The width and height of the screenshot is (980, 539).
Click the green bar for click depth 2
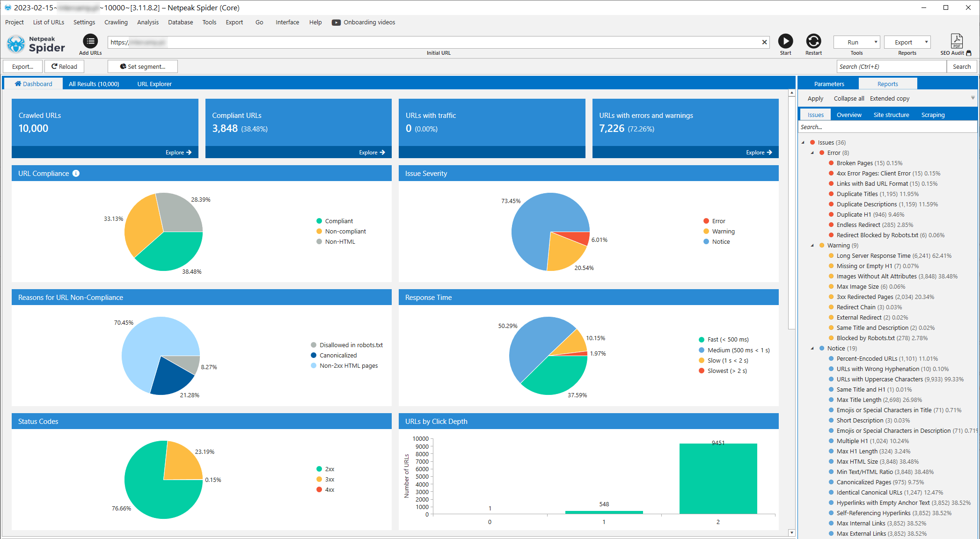pyautogui.click(x=718, y=478)
